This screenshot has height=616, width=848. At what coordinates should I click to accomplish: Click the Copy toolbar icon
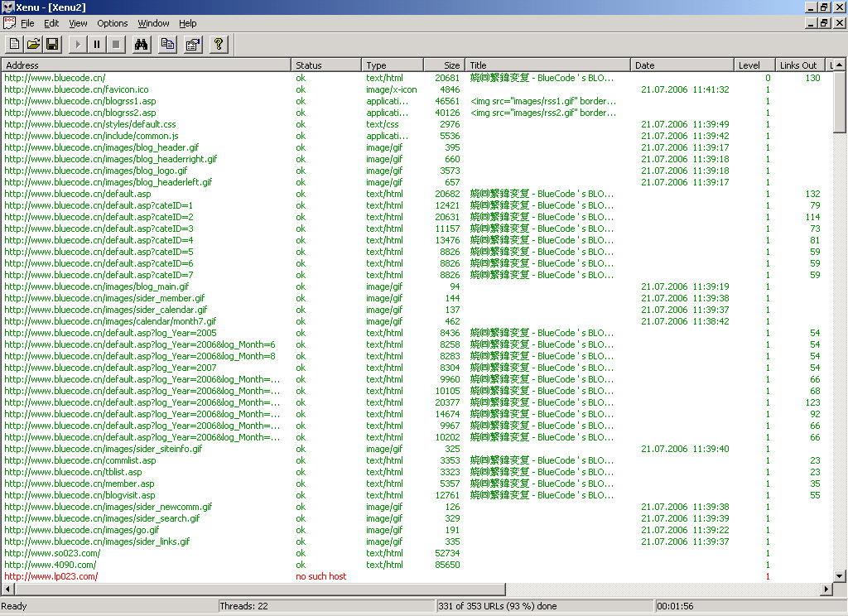[x=167, y=45]
